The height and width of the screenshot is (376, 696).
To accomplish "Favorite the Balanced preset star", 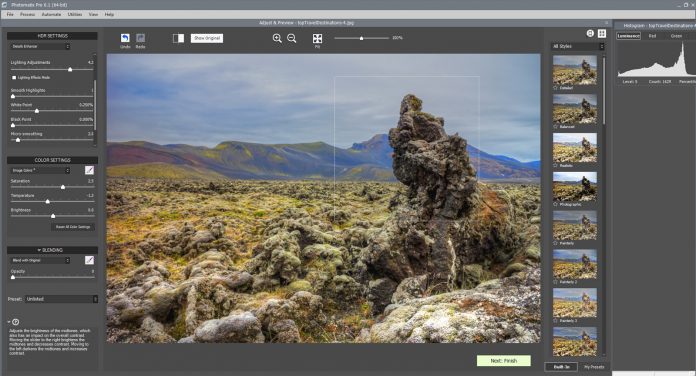I will (555, 127).
